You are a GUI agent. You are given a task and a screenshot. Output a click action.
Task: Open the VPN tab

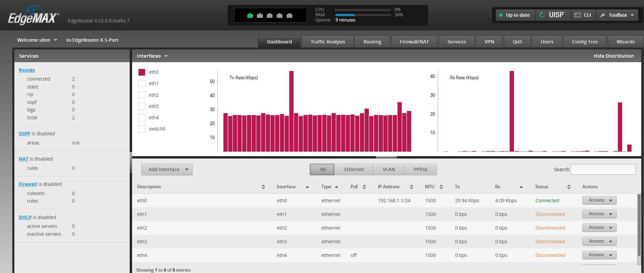point(489,42)
